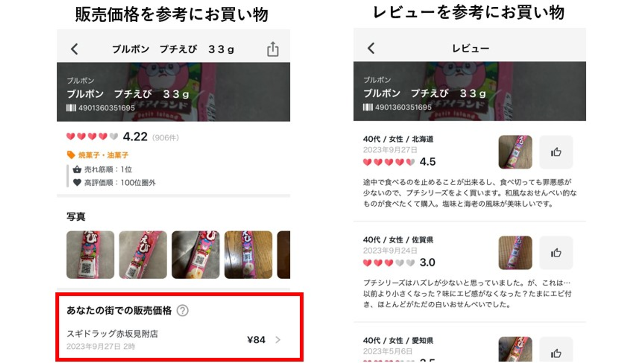Like the 北海道 reviewer's review
Image resolution: width=644 pixels, height=363 pixels.
coord(556,152)
